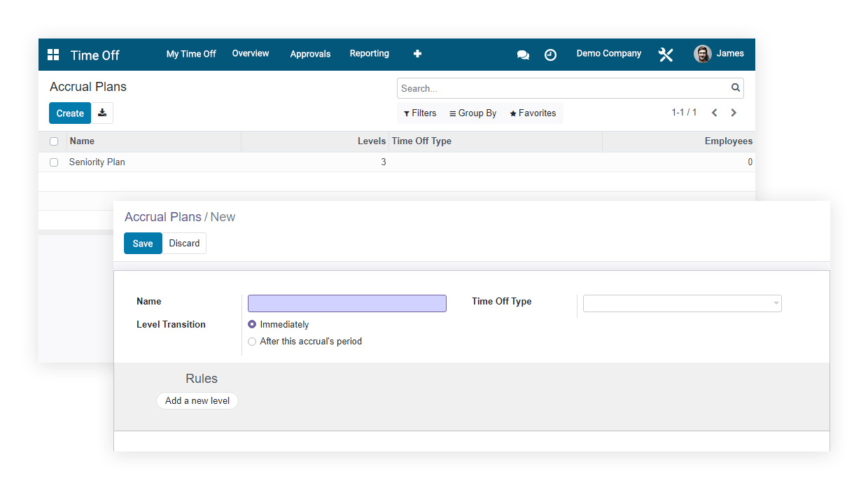Open the Demo Company switcher
This screenshot has width=868, height=490.
tap(609, 54)
